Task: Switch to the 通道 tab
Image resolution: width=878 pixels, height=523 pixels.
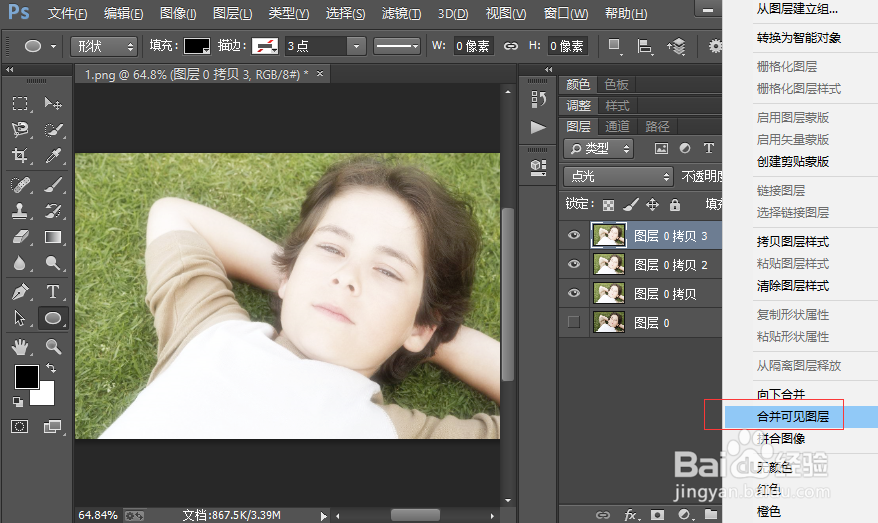Action: point(617,127)
